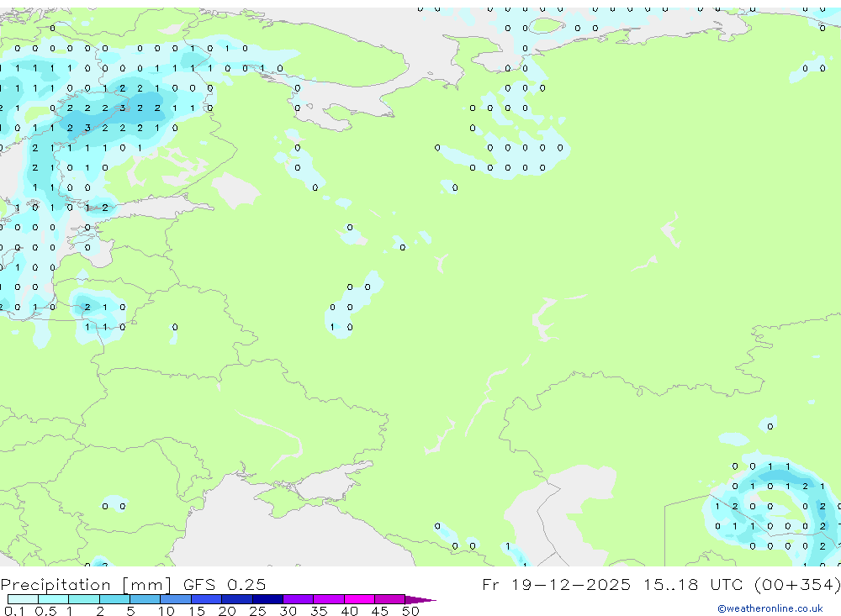841x616 pixels.
Task: Pick the legend swatch between 15 and 20
Action: click(x=207, y=599)
